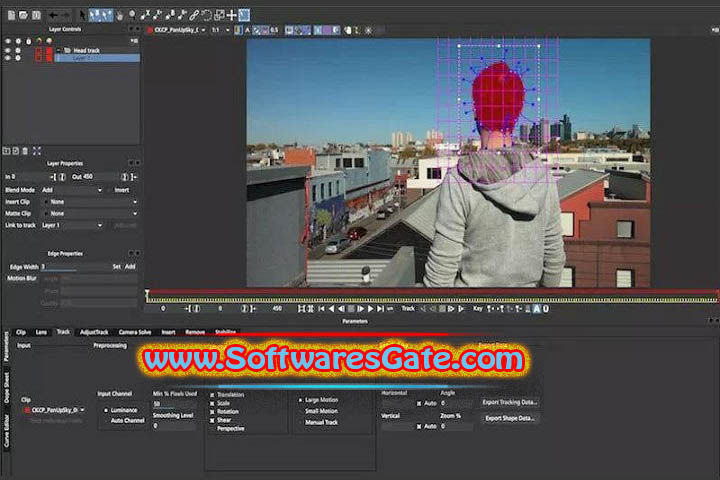Switch to the Lens tab

click(41, 332)
